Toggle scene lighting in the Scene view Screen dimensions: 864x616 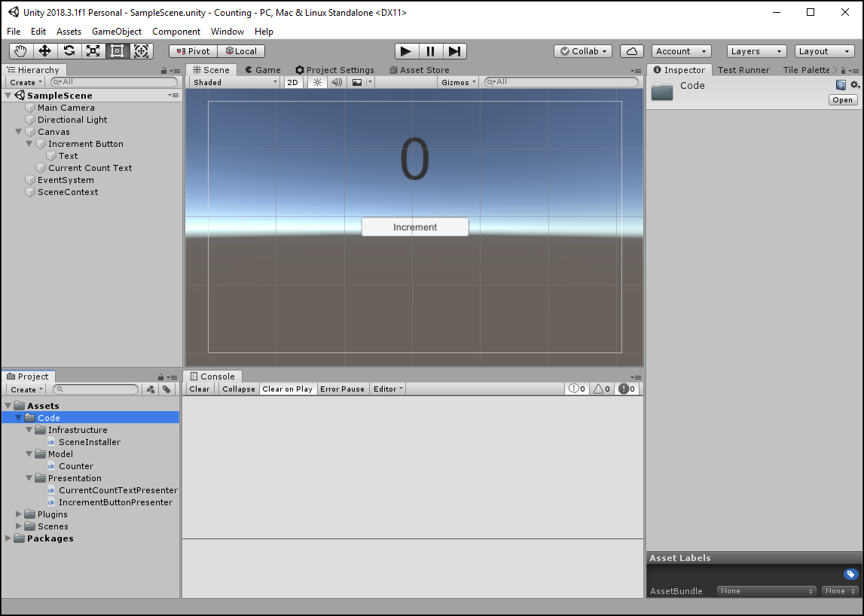[317, 82]
